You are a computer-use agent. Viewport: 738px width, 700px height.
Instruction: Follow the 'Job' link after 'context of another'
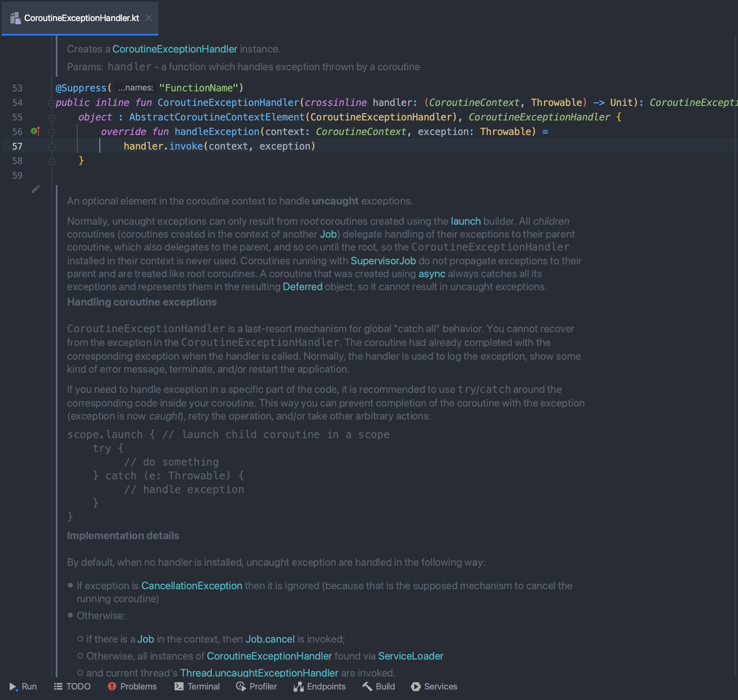pos(328,234)
